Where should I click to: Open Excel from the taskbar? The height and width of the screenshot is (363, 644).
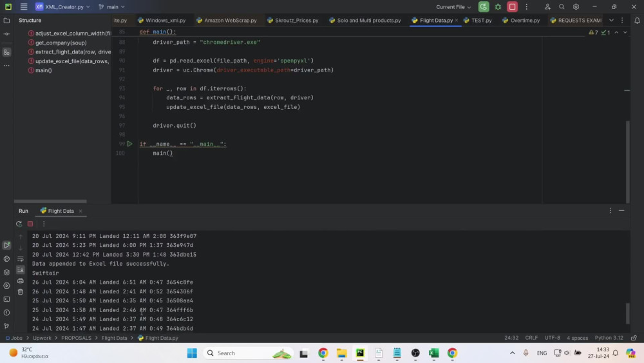point(433,353)
